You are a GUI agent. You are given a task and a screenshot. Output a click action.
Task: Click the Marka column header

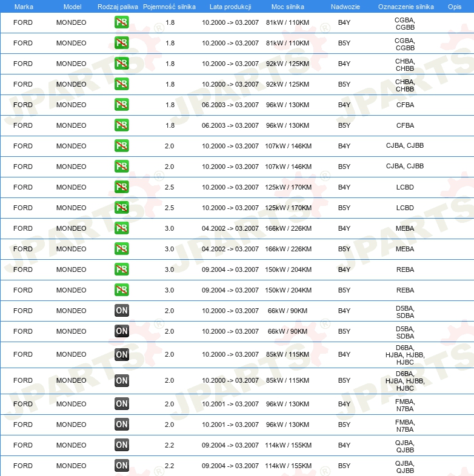tap(24, 7)
